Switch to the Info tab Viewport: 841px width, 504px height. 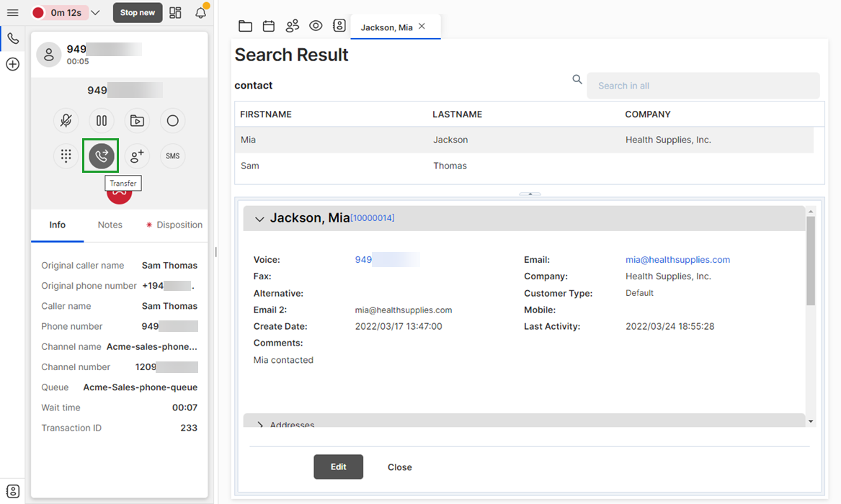pyautogui.click(x=58, y=225)
